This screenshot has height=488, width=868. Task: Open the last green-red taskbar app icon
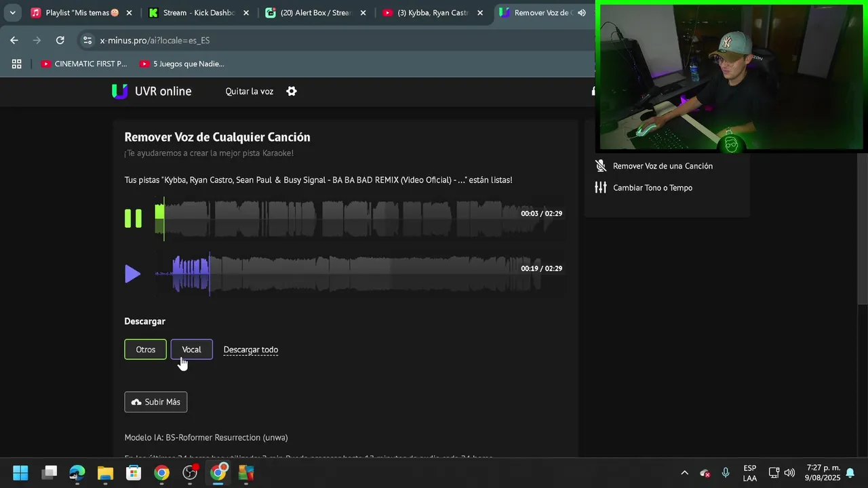[245, 472]
